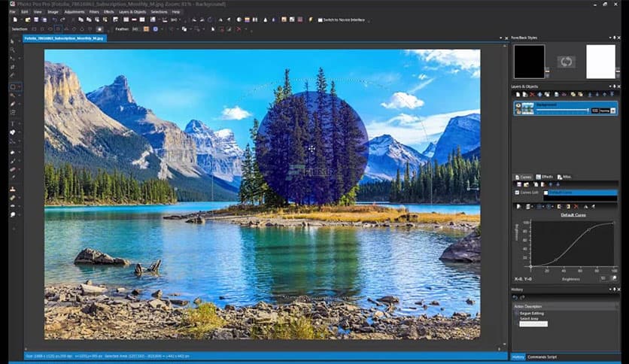Image resolution: width=629 pixels, height=364 pixels.
Task: Toggle Background layer visibility eye
Action: (518, 105)
